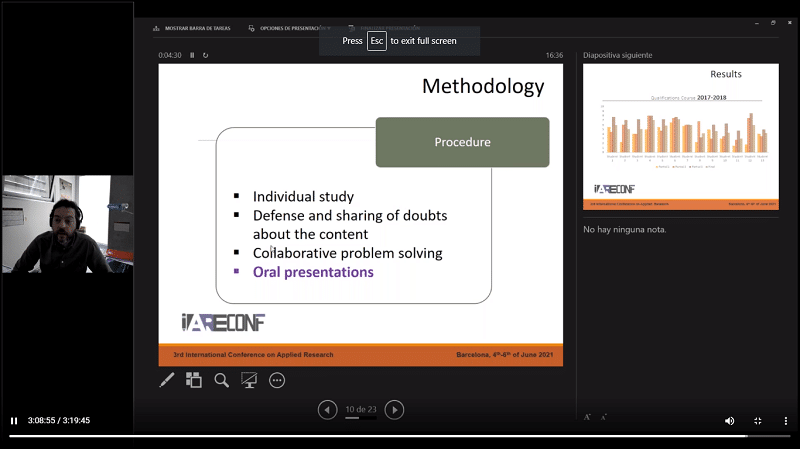
Task: Open slide counter '10 de 23'
Action: (360, 409)
